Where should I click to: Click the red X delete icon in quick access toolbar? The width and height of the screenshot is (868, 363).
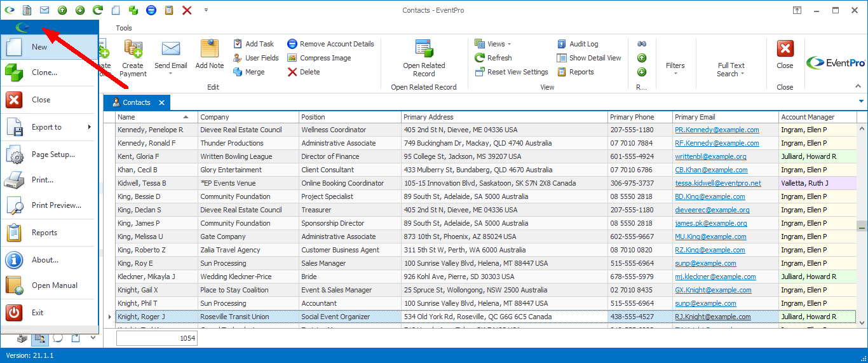(187, 10)
